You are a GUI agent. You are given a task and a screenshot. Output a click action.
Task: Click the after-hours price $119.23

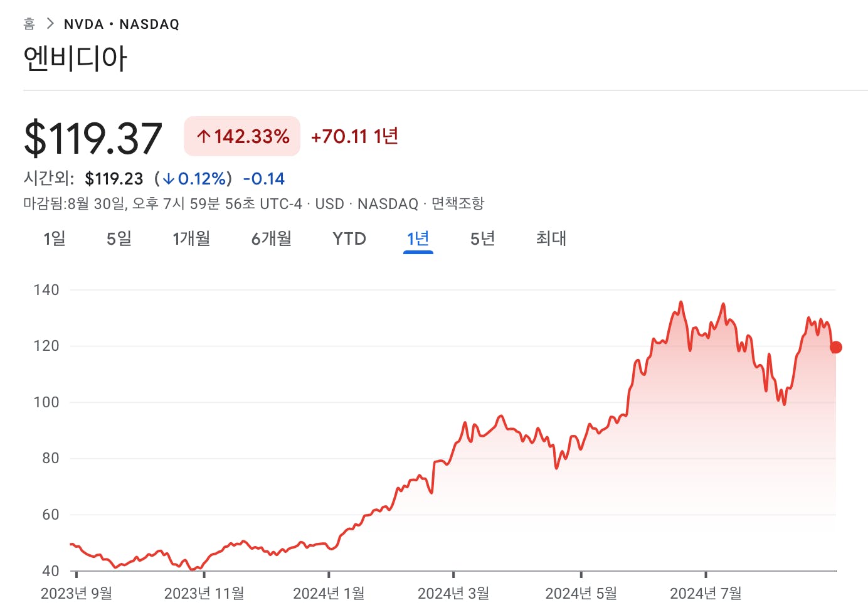[114, 179]
